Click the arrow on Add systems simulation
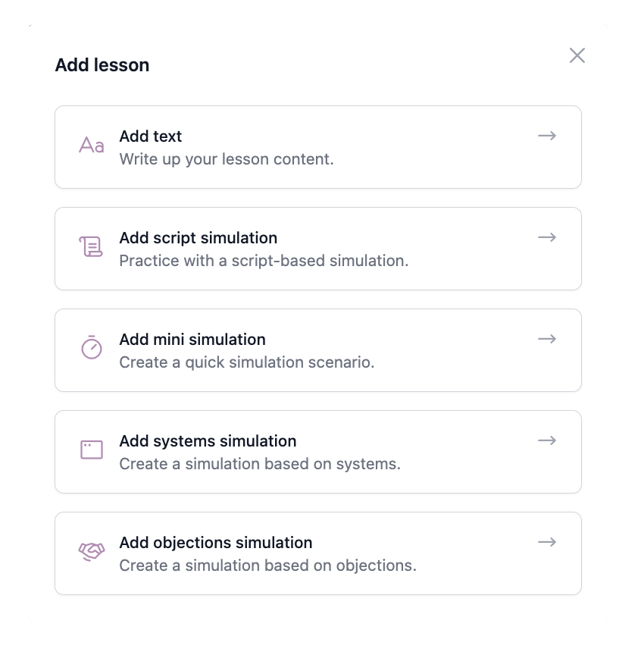Screen dimensions: 644x655 pos(547,441)
